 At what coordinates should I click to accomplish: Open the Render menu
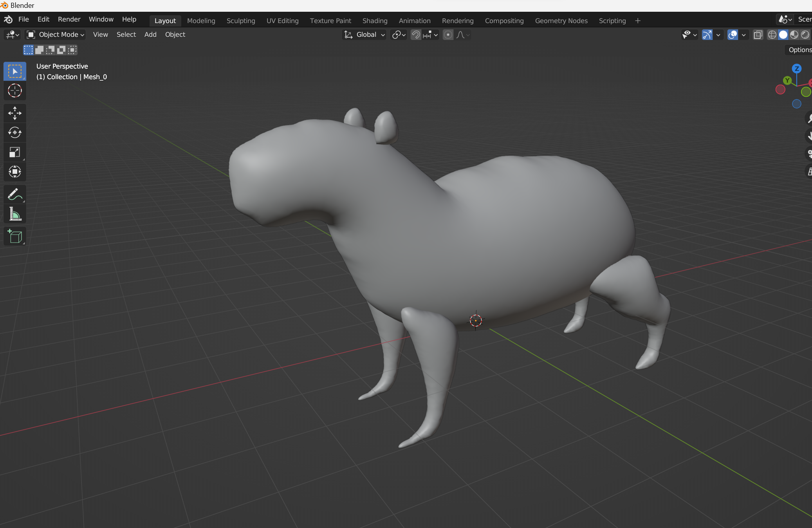pos(69,19)
